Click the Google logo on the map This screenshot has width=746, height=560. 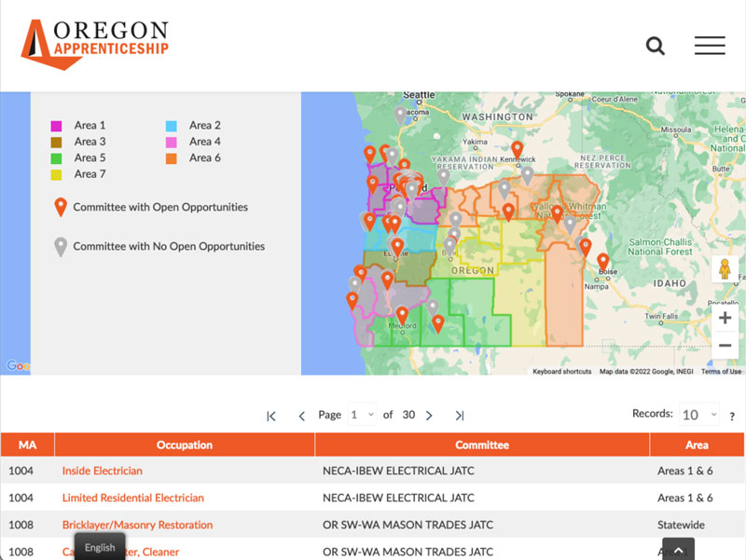[18, 365]
